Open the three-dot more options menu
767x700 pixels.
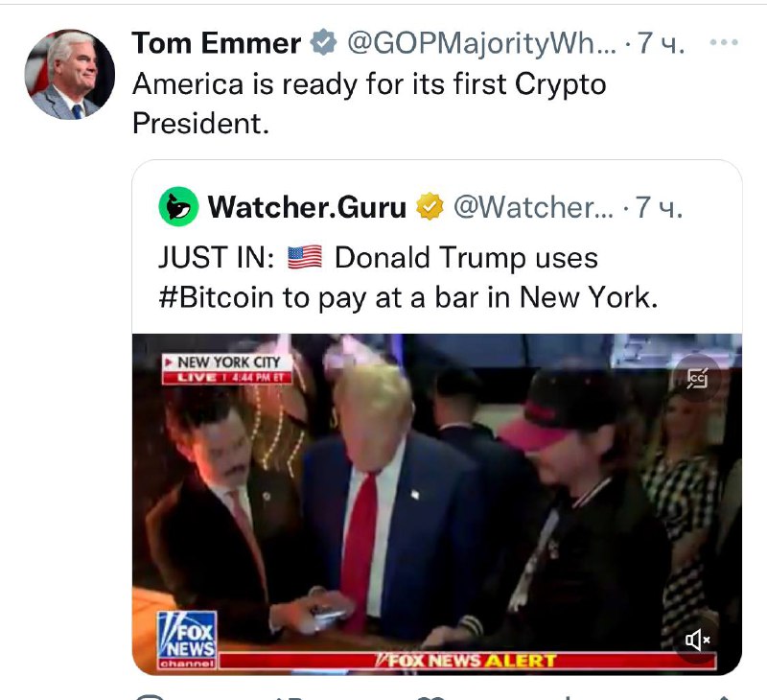(x=724, y=42)
